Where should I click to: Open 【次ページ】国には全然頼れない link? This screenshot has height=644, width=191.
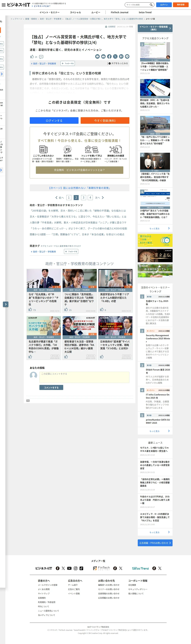tap(80, 188)
